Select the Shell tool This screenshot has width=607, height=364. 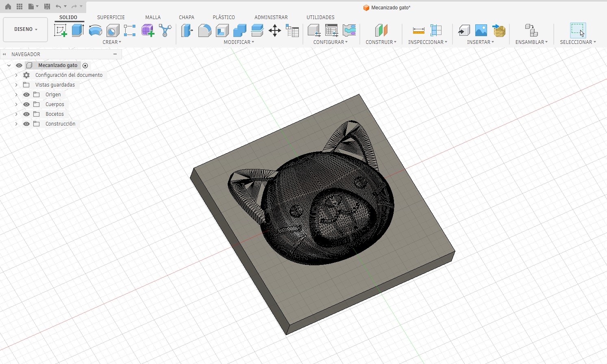click(x=222, y=30)
